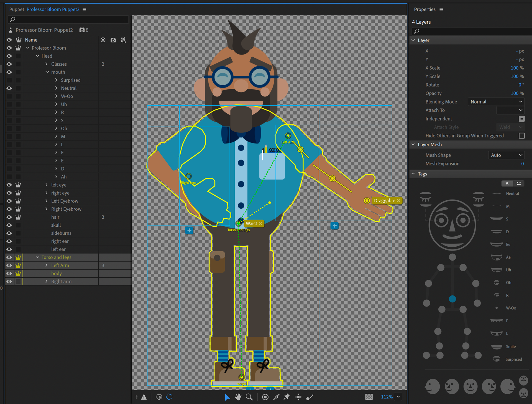Hide the skull layer with eye icon
The width and height of the screenshot is (532, 404).
tap(9, 225)
